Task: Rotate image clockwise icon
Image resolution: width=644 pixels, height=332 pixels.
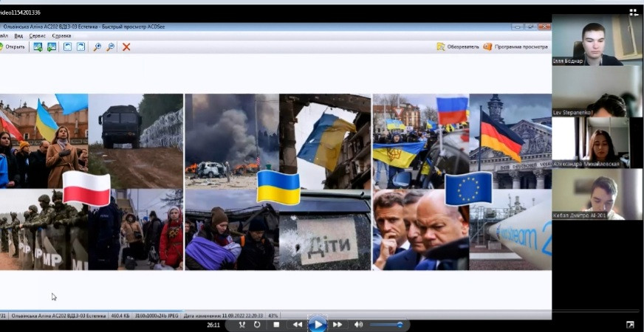Action: click(x=81, y=46)
